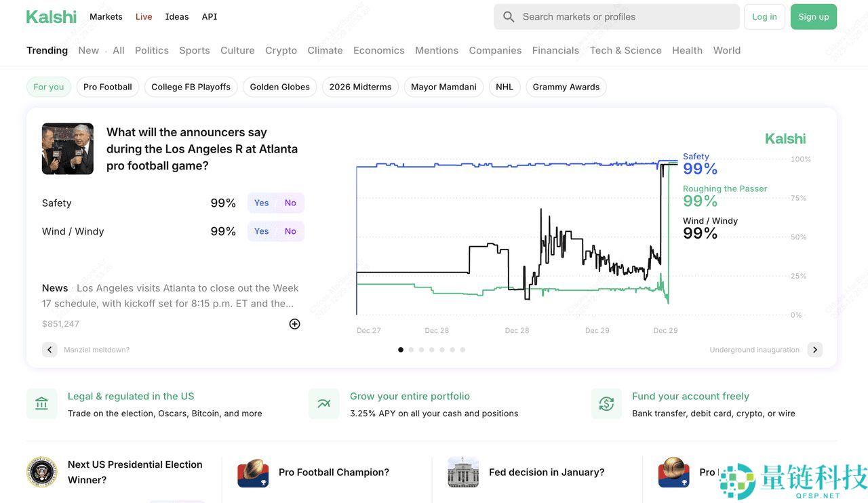Jump to the fourth carousel dot

[432, 350]
